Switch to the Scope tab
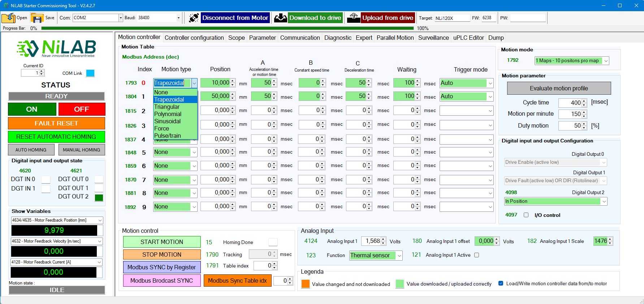Image resolution: width=644 pixels, height=304 pixels. pyautogui.click(x=236, y=38)
